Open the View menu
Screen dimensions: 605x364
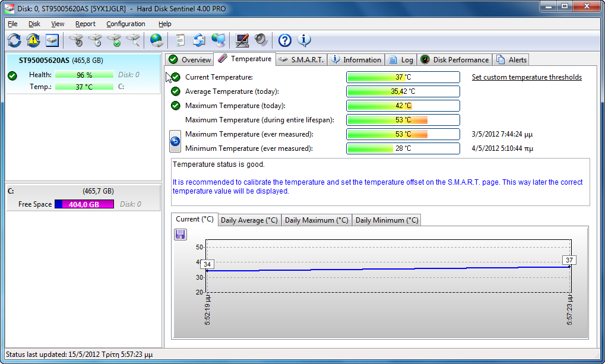(x=58, y=24)
